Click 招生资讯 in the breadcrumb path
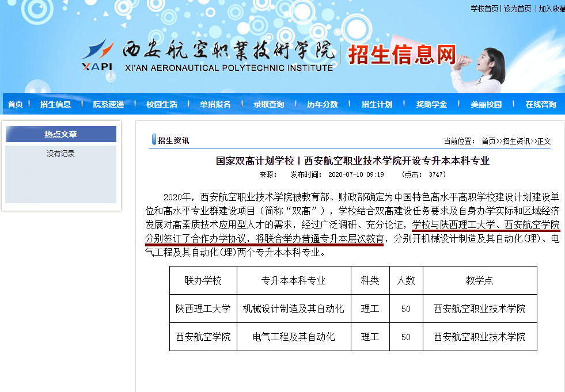The height and width of the screenshot is (392, 565). tap(517, 141)
